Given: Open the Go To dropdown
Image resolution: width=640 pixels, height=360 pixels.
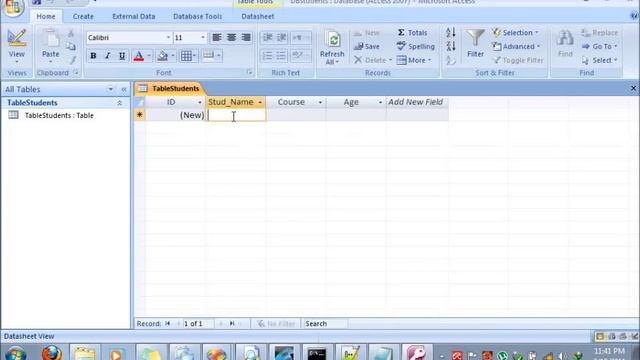Looking at the screenshot, I should [599, 47].
